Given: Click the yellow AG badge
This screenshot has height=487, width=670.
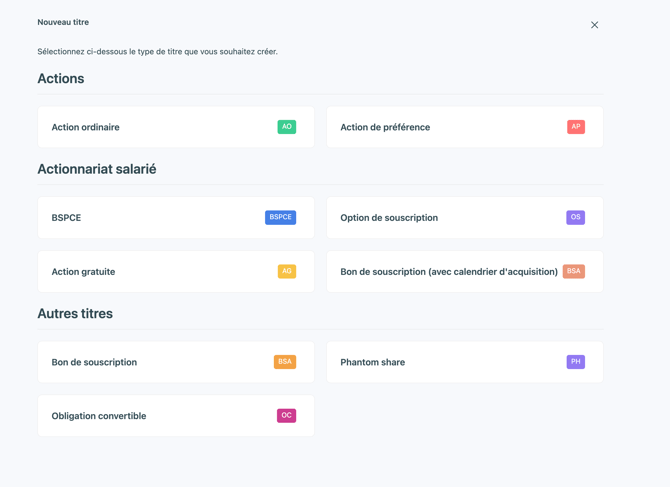Looking at the screenshot, I should point(287,271).
